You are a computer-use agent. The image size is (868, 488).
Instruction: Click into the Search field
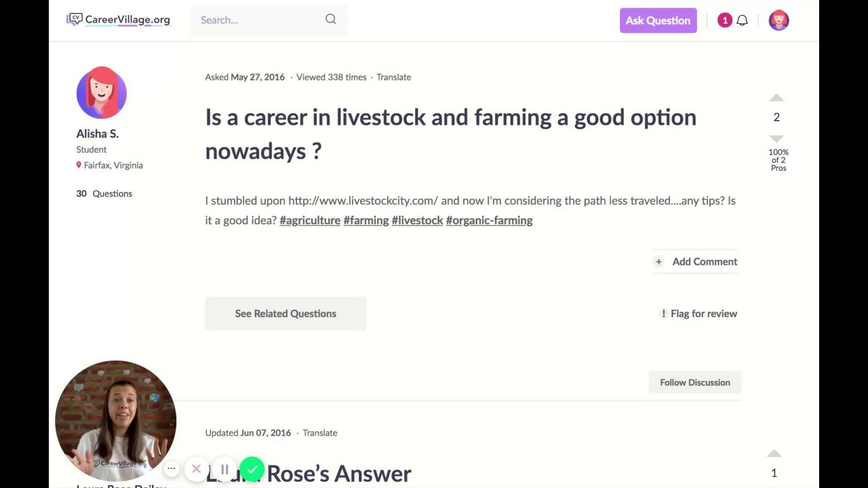(x=258, y=20)
